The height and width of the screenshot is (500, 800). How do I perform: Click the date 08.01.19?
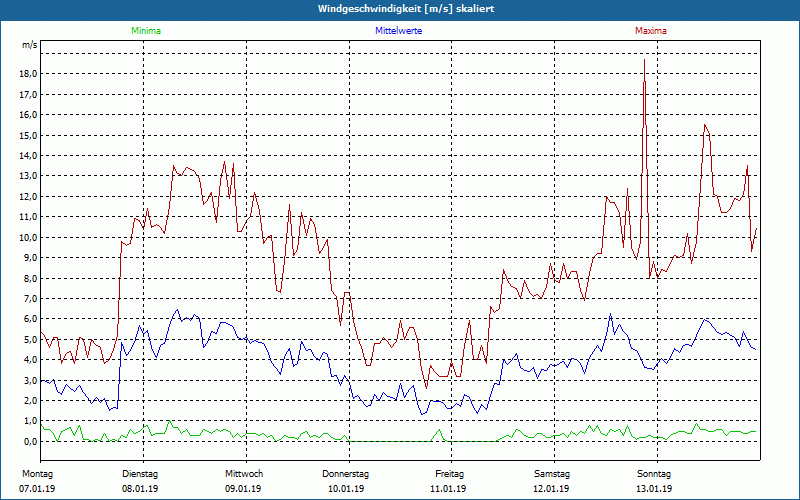[140, 488]
